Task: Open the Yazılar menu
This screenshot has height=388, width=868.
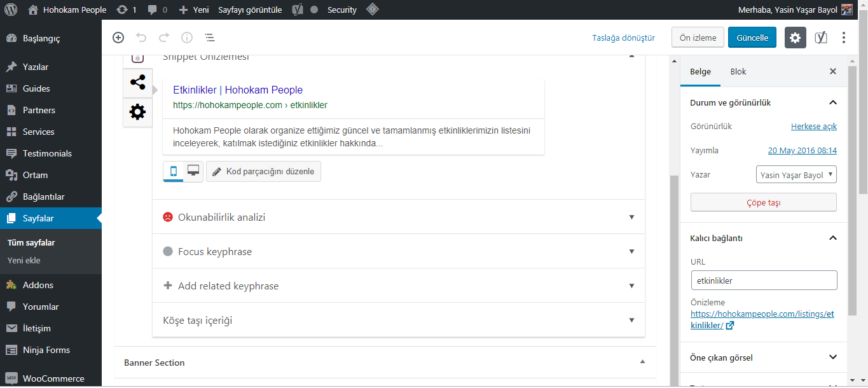Action: point(51,67)
